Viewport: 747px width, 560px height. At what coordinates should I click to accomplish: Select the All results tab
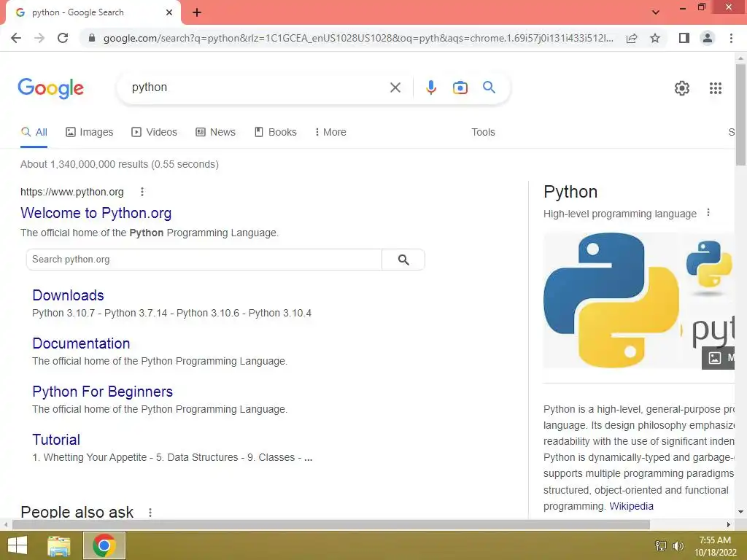tap(34, 132)
